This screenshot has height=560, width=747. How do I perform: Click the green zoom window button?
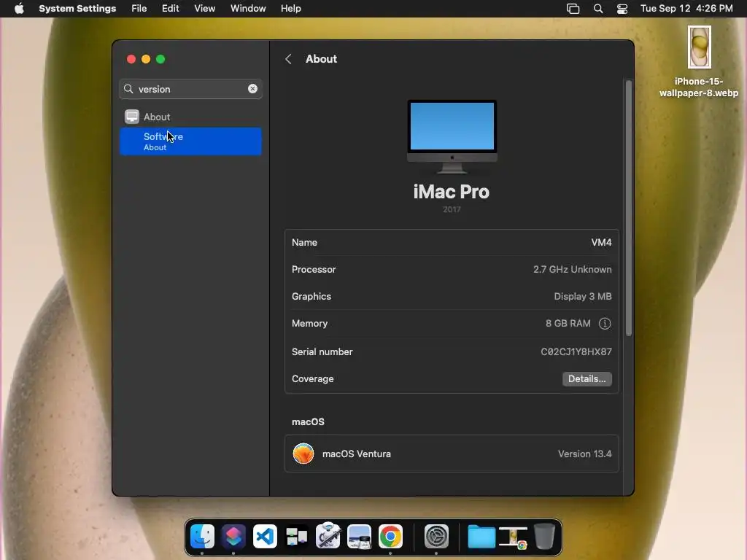(x=160, y=59)
